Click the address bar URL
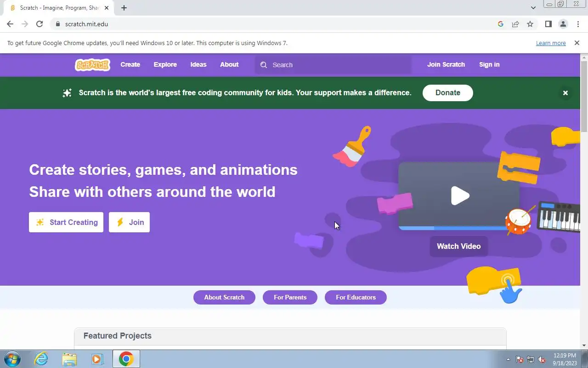The height and width of the screenshot is (368, 588). (86, 24)
